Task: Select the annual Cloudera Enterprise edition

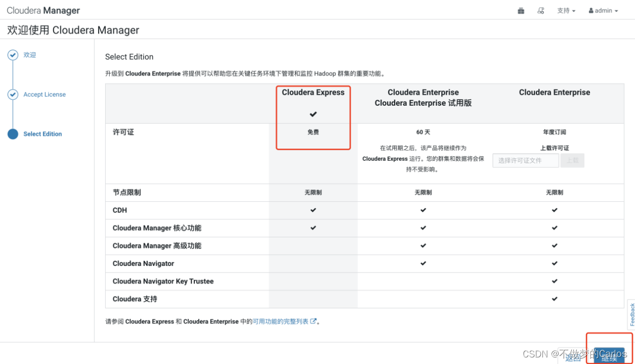Action: [x=554, y=92]
